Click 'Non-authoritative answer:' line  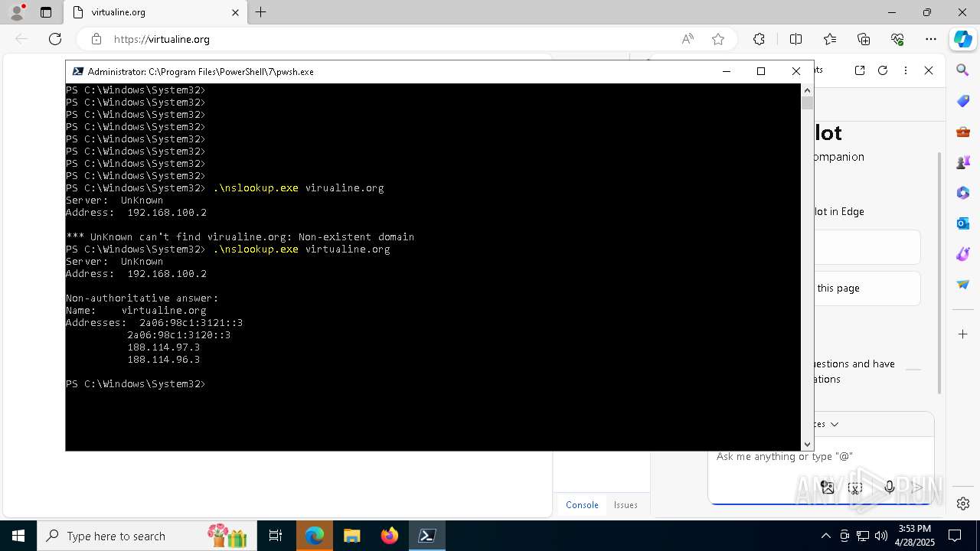coord(142,298)
